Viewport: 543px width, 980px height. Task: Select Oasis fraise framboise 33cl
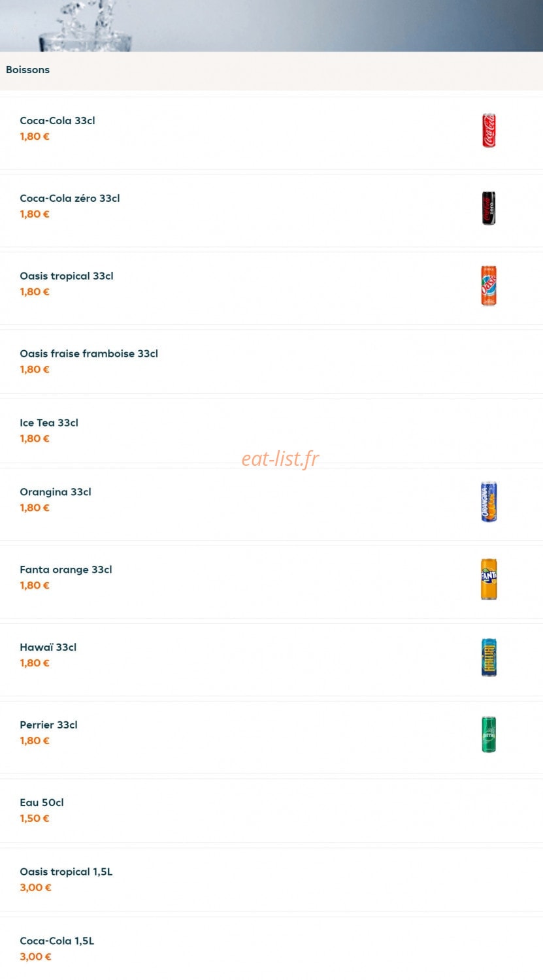click(271, 361)
